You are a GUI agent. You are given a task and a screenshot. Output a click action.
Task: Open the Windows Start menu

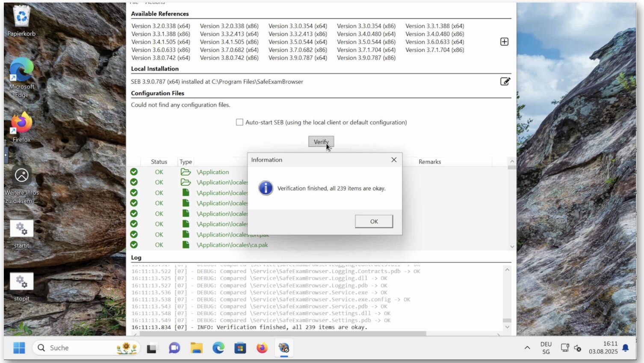[x=19, y=348]
